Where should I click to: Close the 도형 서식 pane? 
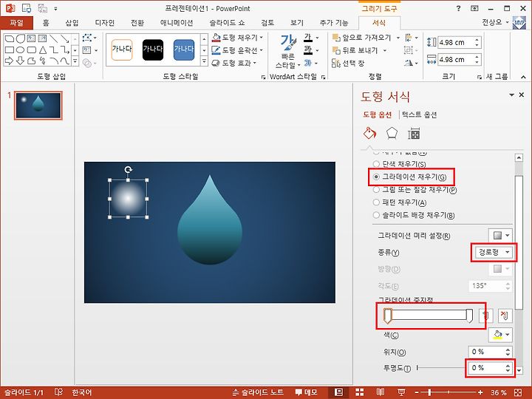[522, 95]
